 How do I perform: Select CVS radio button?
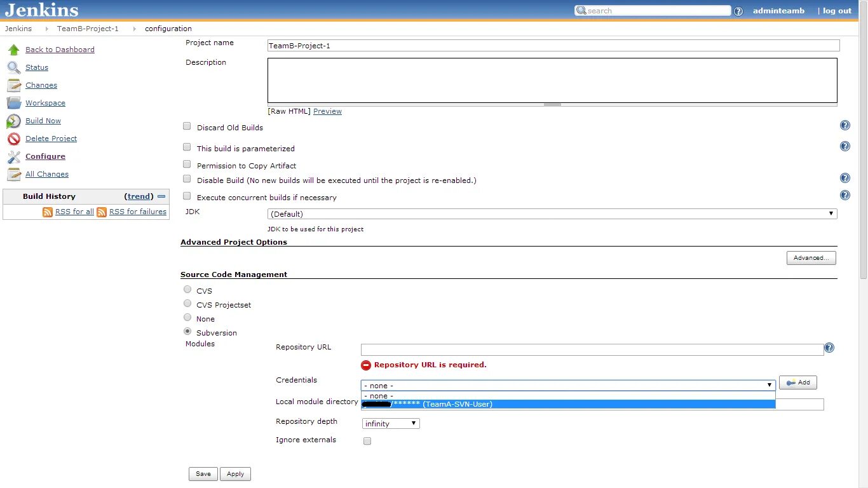(x=187, y=290)
